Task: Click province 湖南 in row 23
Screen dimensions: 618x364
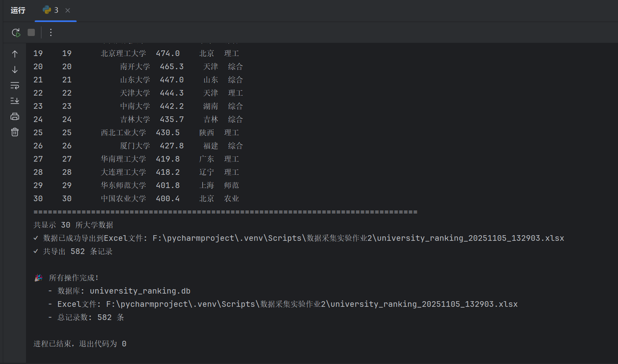Action: point(211,106)
